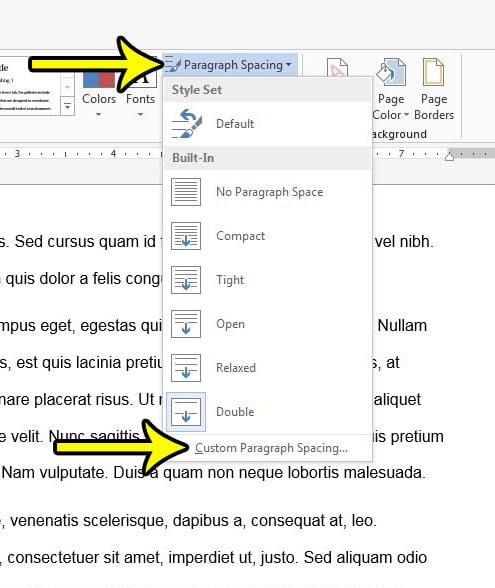The height and width of the screenshot is (588, 495).
Task: Expand the style gallery More arrow
Action: pyautogui.click(x=68, y=106)
